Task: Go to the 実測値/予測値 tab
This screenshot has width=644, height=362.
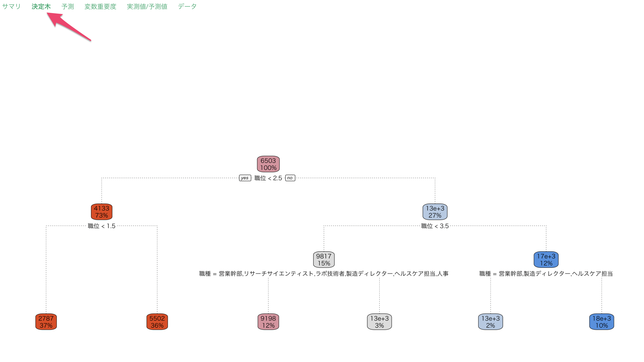Action: tap(147, 6)
